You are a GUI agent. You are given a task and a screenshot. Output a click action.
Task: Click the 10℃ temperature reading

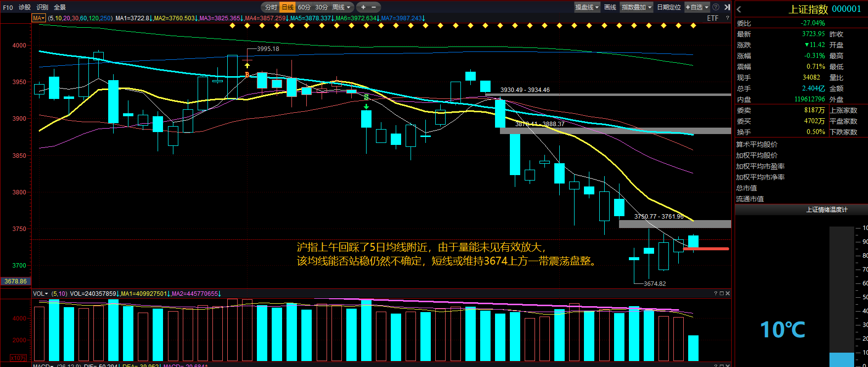pyautogui.click(x=783, y=330)
